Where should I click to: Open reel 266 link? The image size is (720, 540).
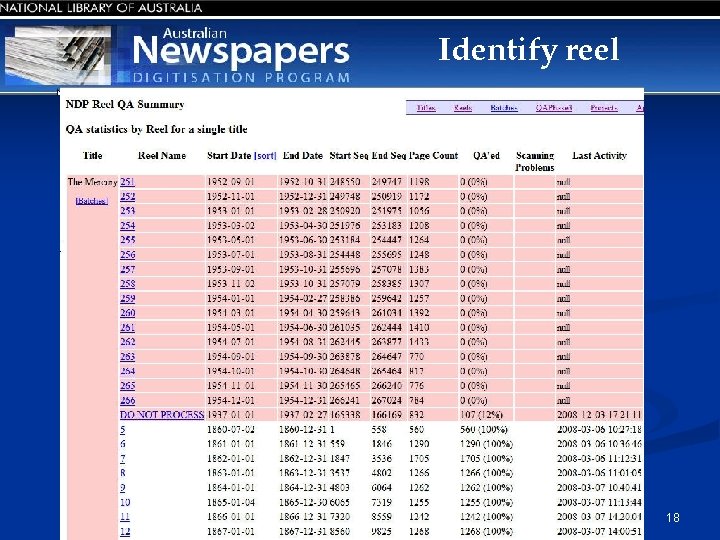[127, 400]
